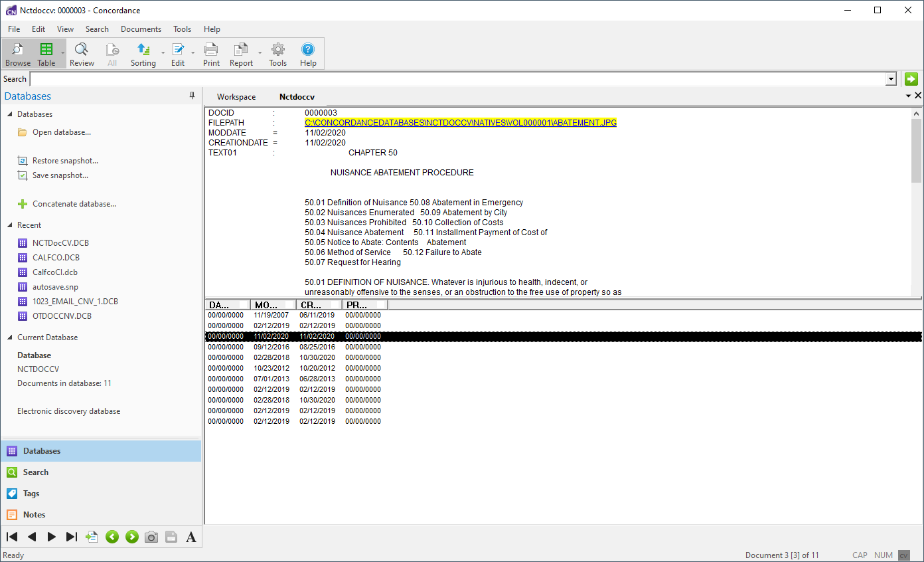The width and height of the screenshot is (924, 562).
Task: Open recent database 1023_EMAIL_CNV_1.DCB
Action: point(75,302)
